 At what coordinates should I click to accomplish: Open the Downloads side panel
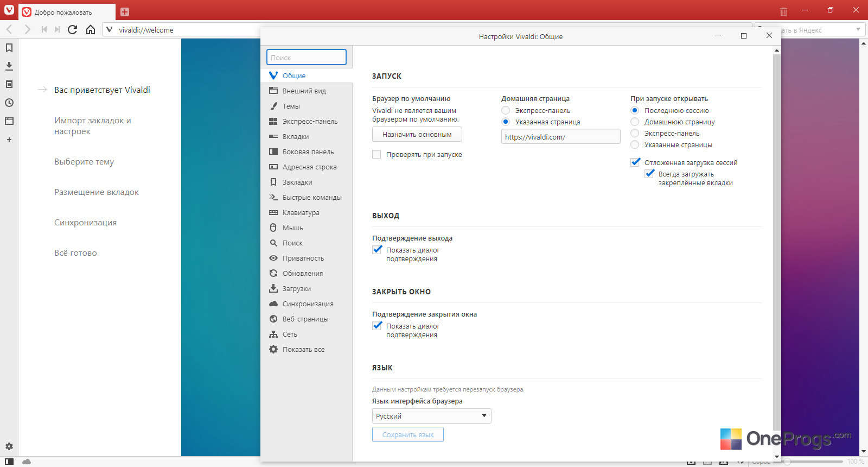9,66
